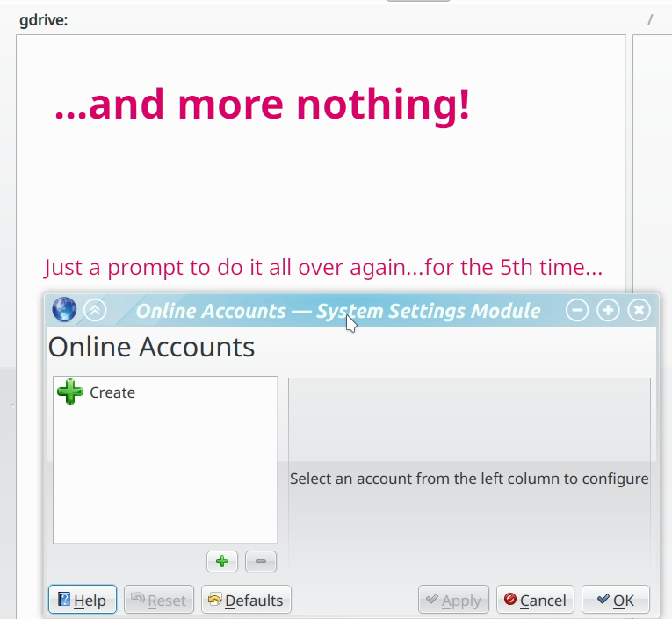The height and width of the screenshot is (619, 672).
Task: Click the 'Select an account' configuration panel text
Action: (x=469, y=479)
